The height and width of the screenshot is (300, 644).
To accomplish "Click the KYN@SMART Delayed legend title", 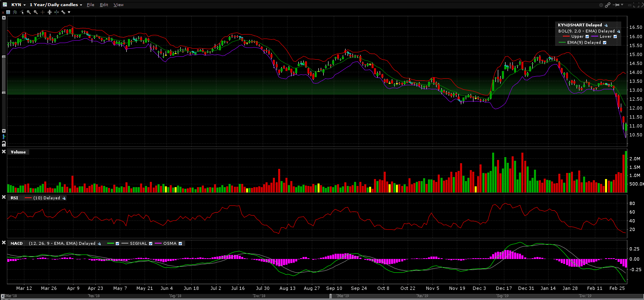I will click(x=580, y=25).
